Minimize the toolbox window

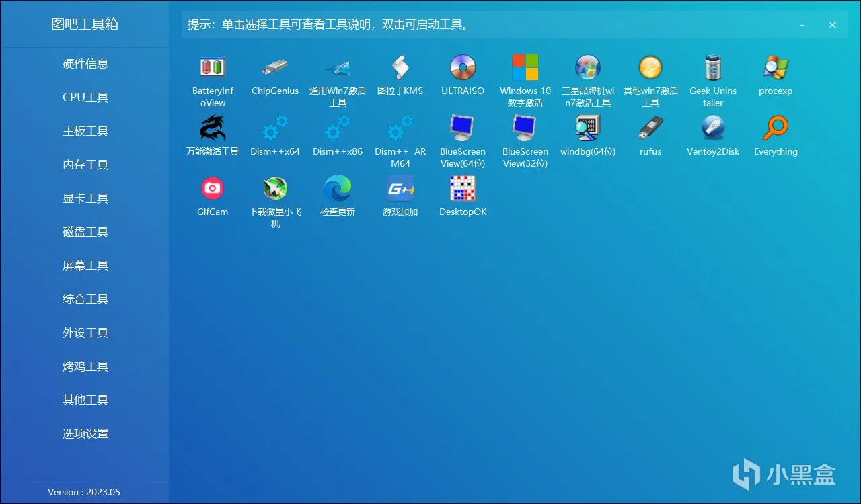[802, 25]
